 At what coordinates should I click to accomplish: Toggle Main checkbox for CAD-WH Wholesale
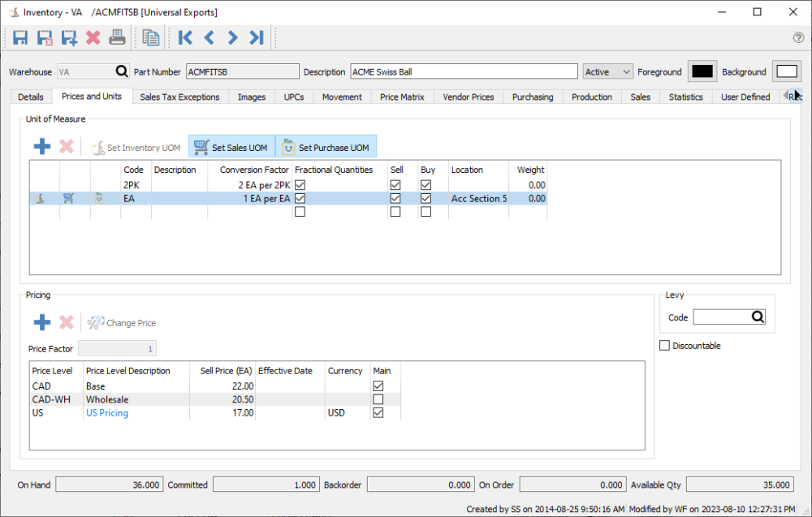[x=378, y=399]
